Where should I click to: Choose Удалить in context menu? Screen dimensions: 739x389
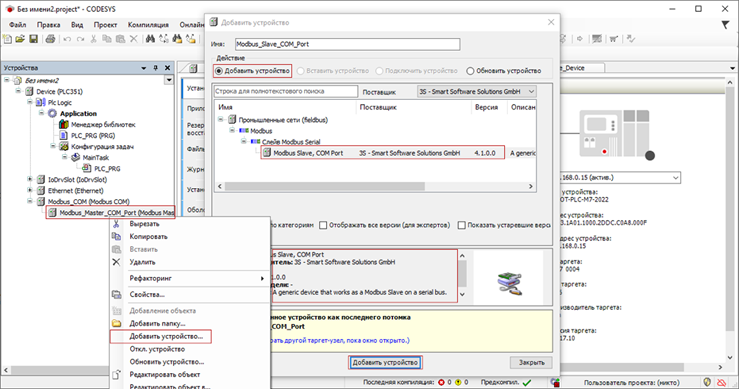(142, 262)
